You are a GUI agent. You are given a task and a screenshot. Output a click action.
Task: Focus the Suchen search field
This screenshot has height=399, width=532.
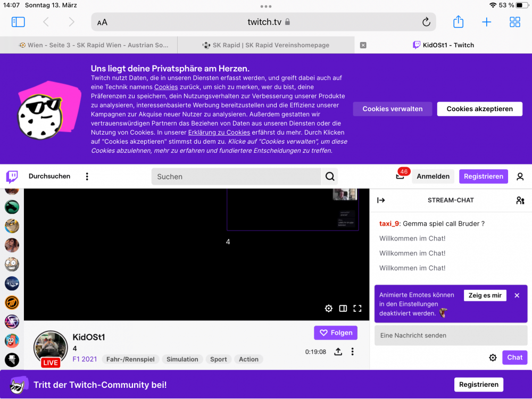point(236,177)
